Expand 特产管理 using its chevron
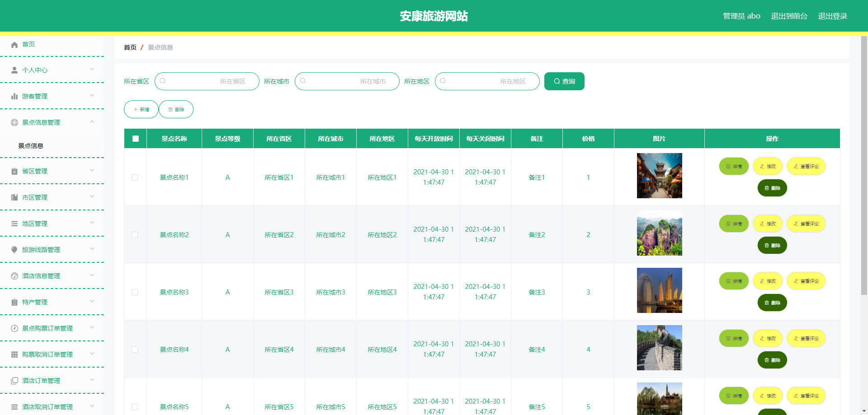 [x=92, y=301]
